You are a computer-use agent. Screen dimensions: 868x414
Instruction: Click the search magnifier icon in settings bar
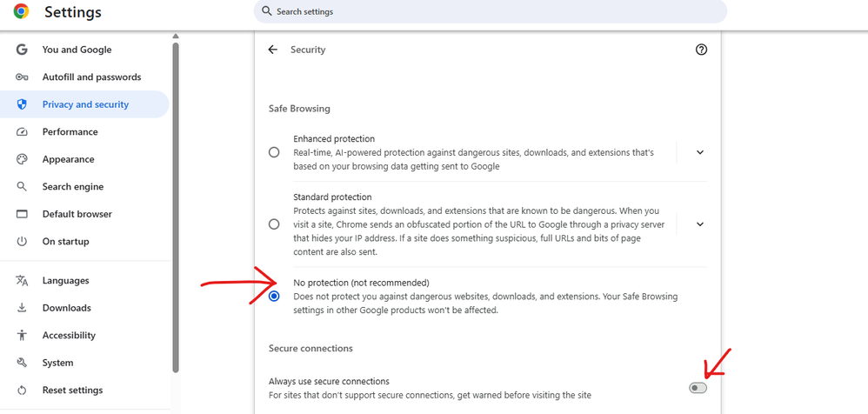point(267,11)
